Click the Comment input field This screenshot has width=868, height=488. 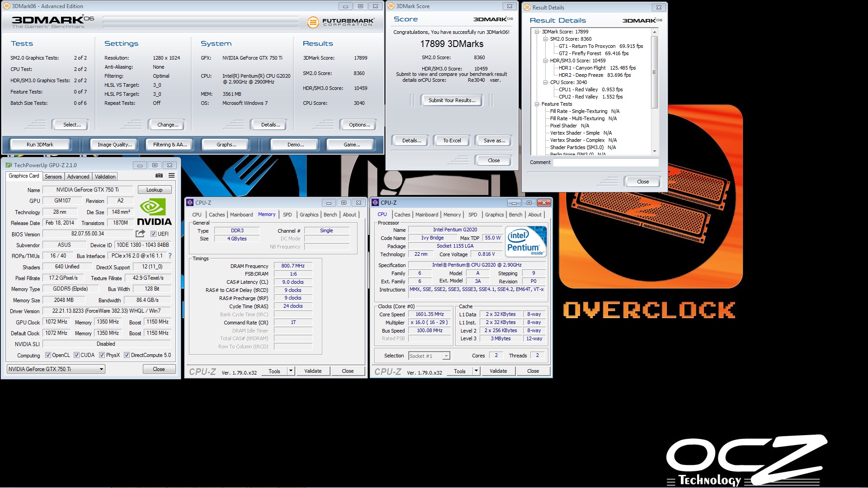[x=606, y=162]
